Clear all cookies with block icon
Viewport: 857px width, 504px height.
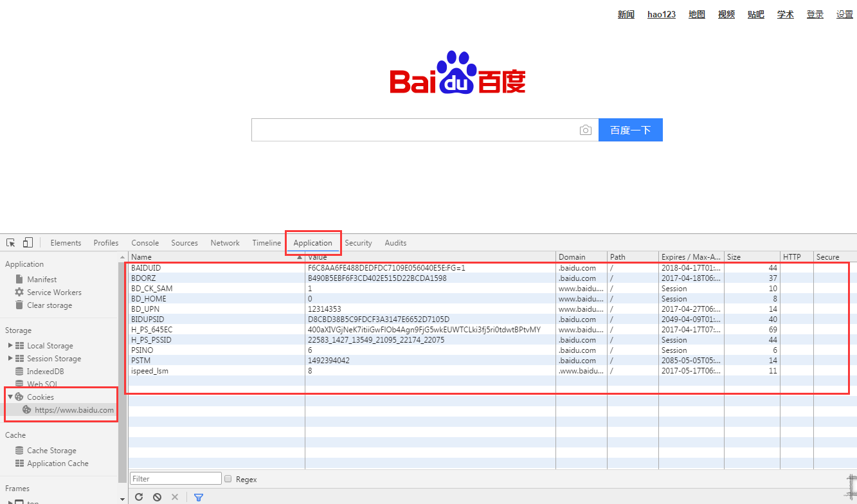coord(157,497)
